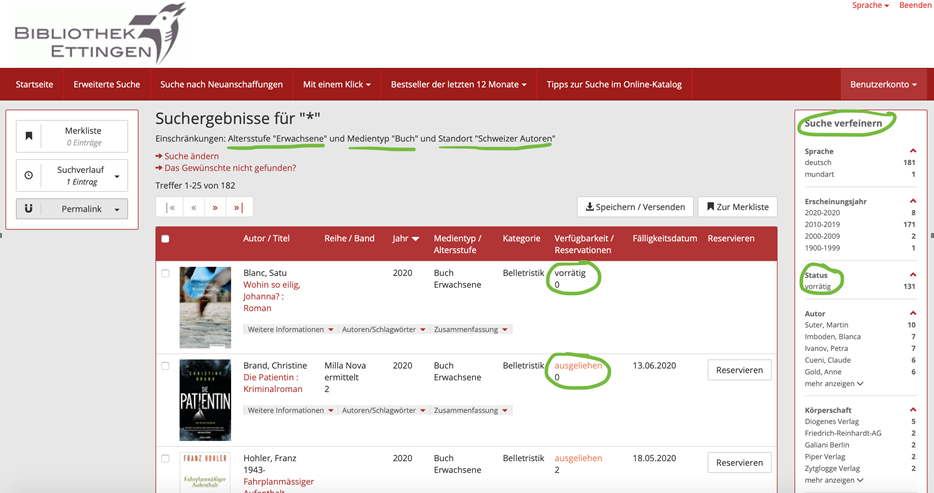The height and width of the screenshot is (493, 934).
Task: Reserve Die Patientin with Reservieren button
Action: pos(739,370)
